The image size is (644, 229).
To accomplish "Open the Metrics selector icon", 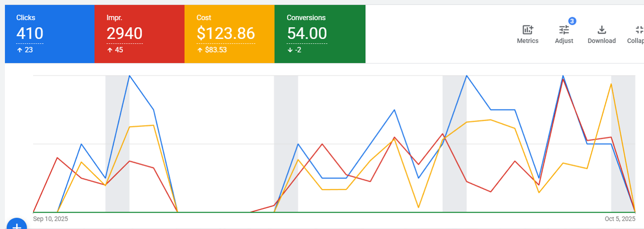I will click(528, 30).
